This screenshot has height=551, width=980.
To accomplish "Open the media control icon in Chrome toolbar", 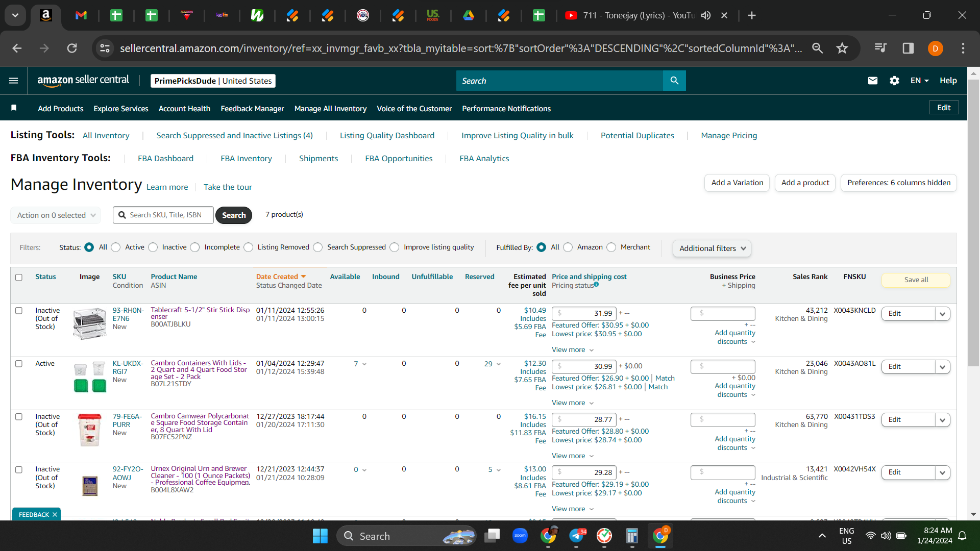I will (x=880, y=48).
